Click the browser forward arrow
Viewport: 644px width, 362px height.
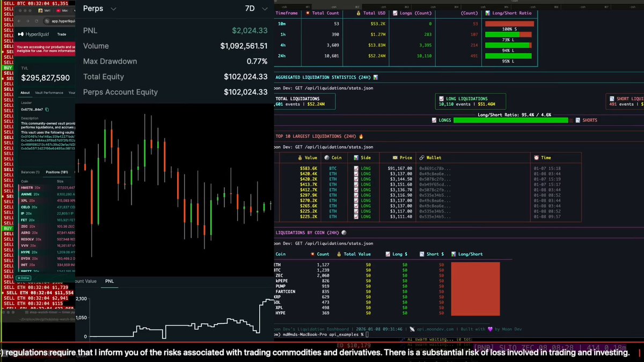[28, 21]
